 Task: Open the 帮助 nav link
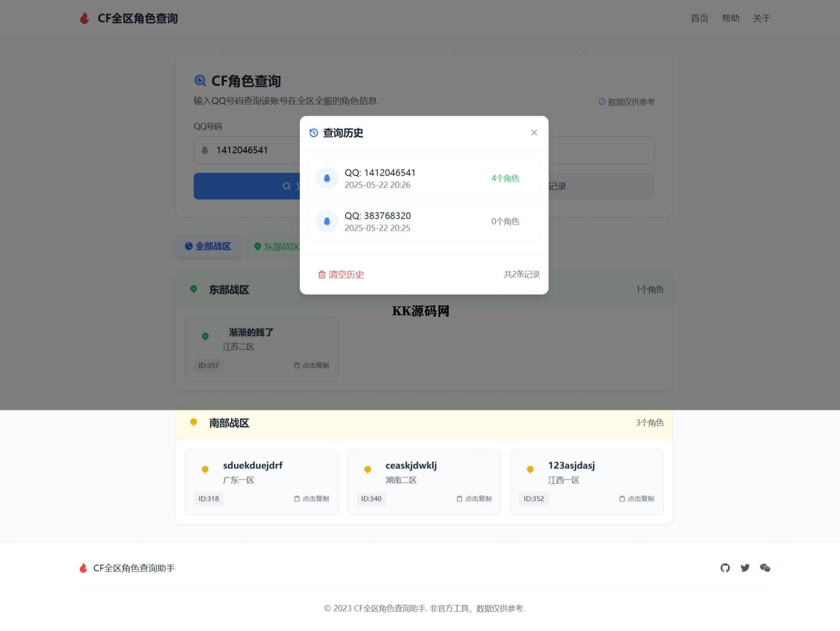tap(730, 18)
